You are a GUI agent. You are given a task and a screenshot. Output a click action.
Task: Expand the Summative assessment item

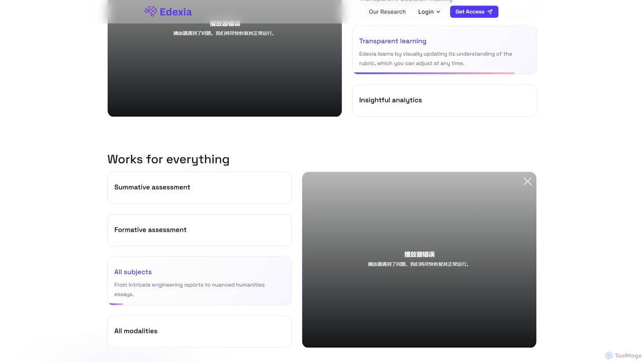pos(199,188)
